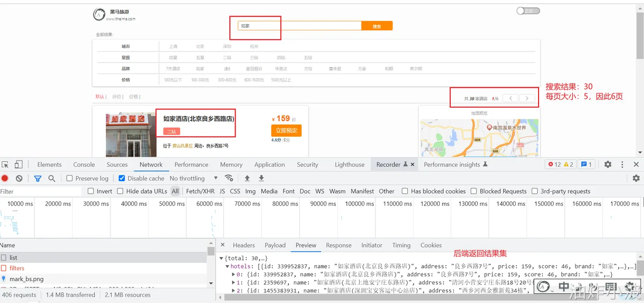The width and height of the screenshot is (644, 303).
Task: Filter requests by Doc type
Action: tap(305, 191)
